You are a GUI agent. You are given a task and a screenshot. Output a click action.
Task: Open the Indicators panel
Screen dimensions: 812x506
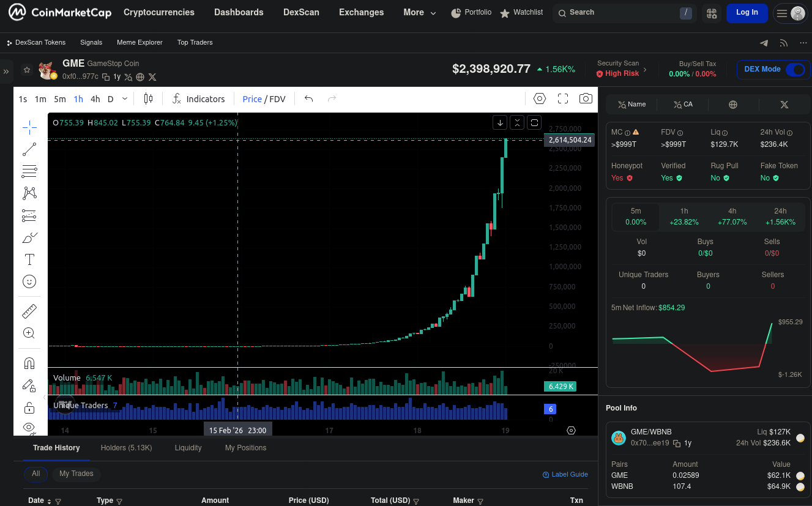tap(199, 99)
